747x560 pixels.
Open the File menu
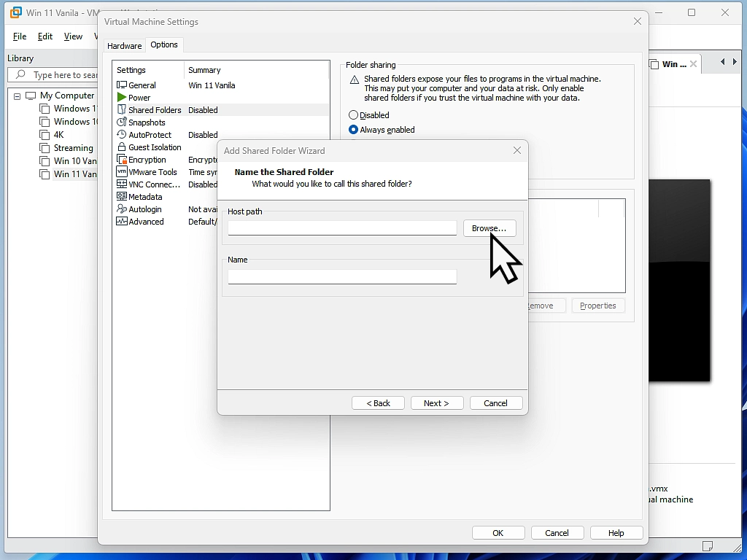point(20,36)
